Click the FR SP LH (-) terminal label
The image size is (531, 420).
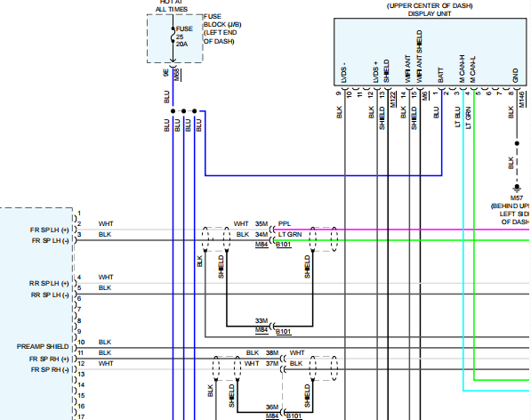coord(51,241)
